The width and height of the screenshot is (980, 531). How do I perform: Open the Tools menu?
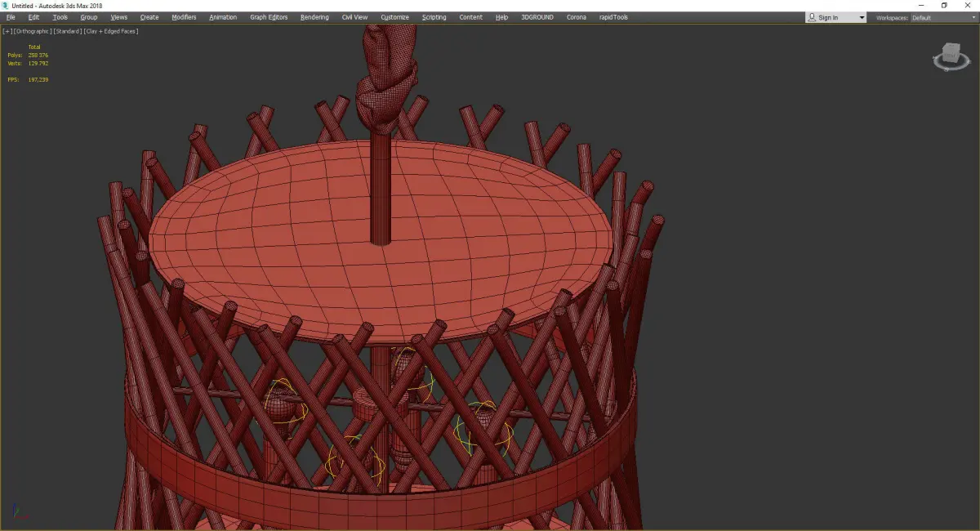[x=60, y=17]
